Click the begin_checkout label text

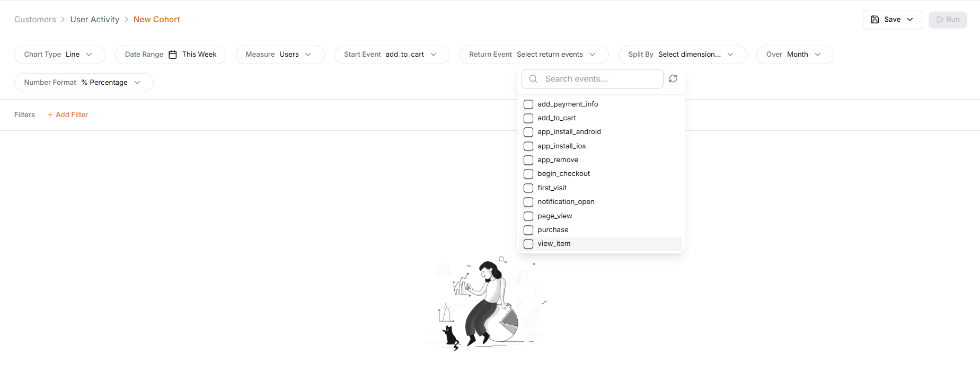tap(563, 174)
